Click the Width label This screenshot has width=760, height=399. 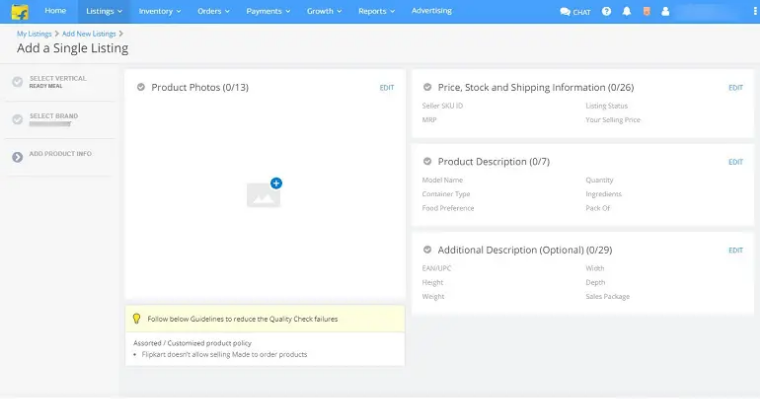[595, 268]
